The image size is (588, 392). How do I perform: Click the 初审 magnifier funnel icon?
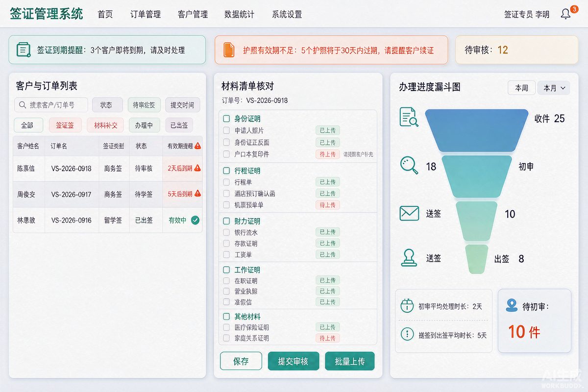409,165
